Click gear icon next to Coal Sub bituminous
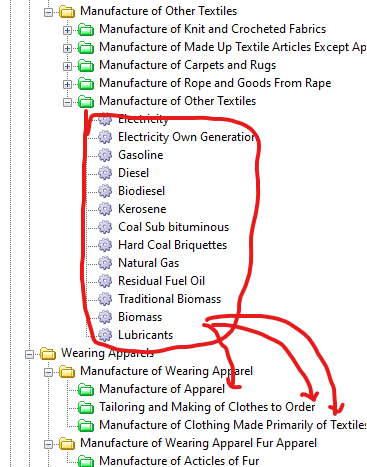This screenshot has width=367, height=467. click(105, 227)
